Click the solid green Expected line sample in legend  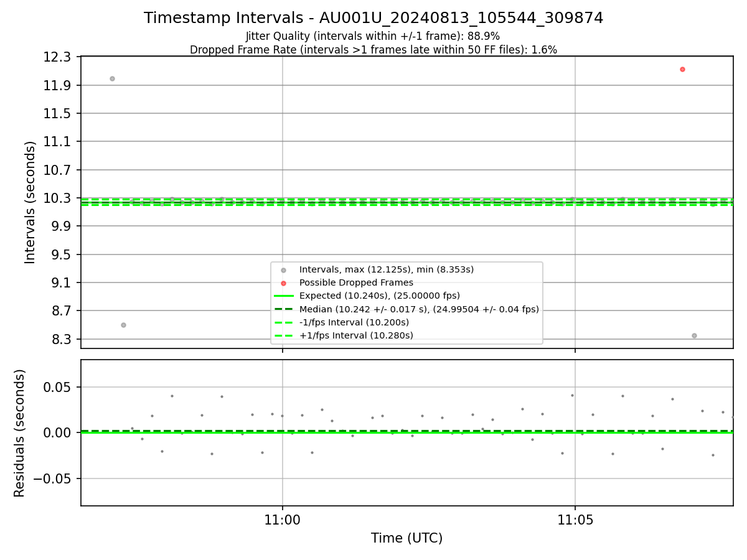tap(283, 296)
